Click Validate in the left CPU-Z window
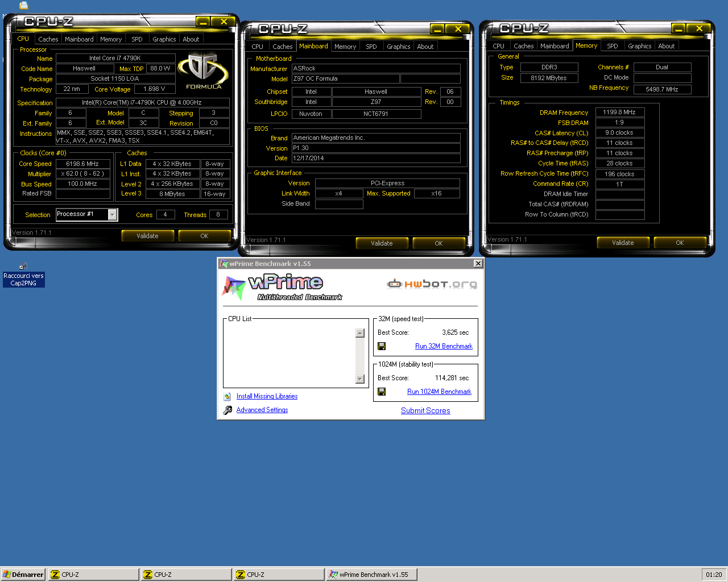728x582 pixels. [148, 236]
